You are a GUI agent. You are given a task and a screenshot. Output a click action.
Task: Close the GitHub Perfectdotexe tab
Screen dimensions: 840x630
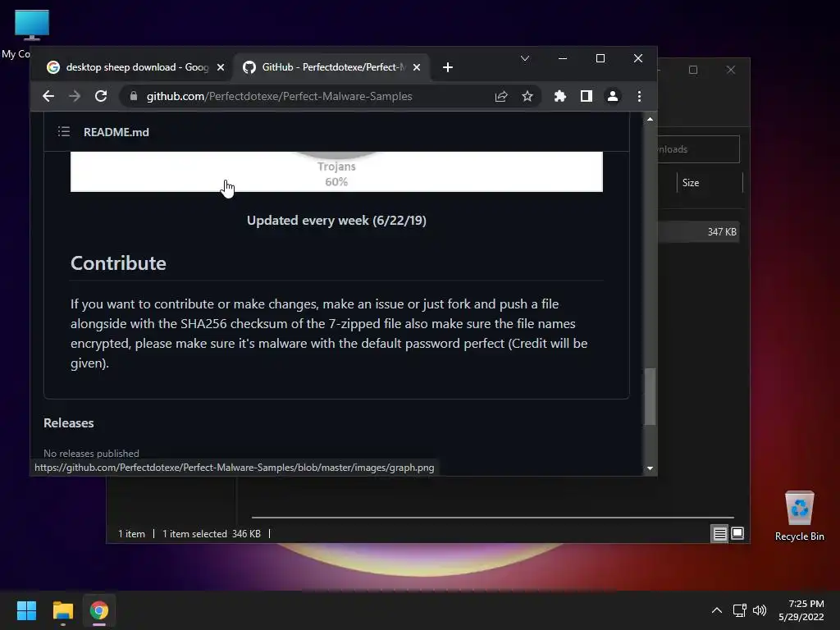pyautogui.click(x=417, y=67)
